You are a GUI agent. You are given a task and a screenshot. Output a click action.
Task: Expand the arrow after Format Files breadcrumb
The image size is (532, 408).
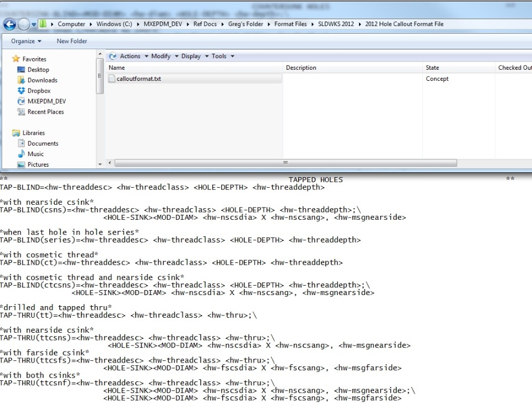[313, 24]
